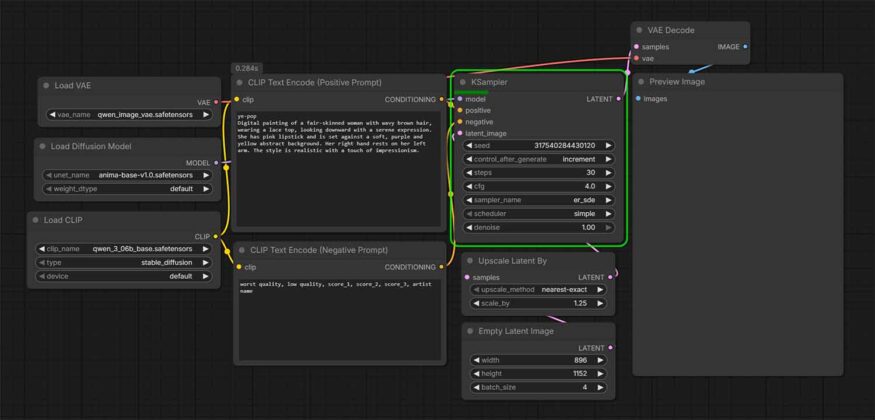Decrease denoise with left arrow
The image size is (875, 420).
469,228
